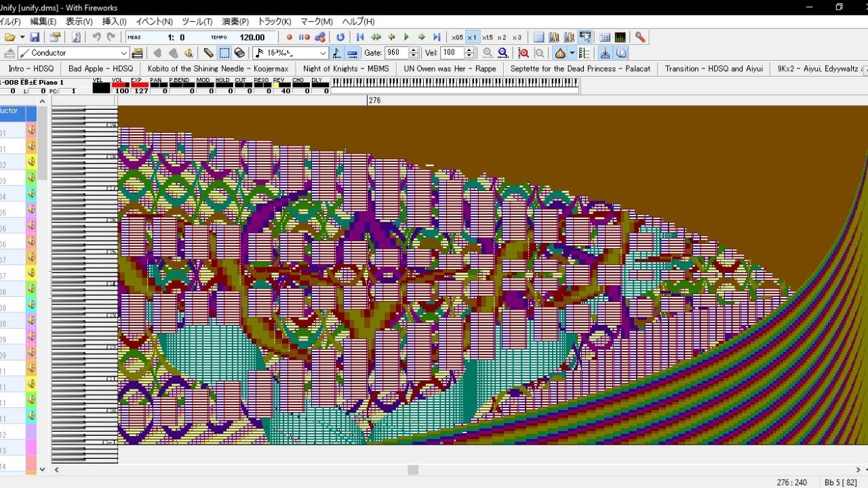Screen dimensions: 868x488
Task: Start playback with the green play arrow
Action: [x=406, y=37]
